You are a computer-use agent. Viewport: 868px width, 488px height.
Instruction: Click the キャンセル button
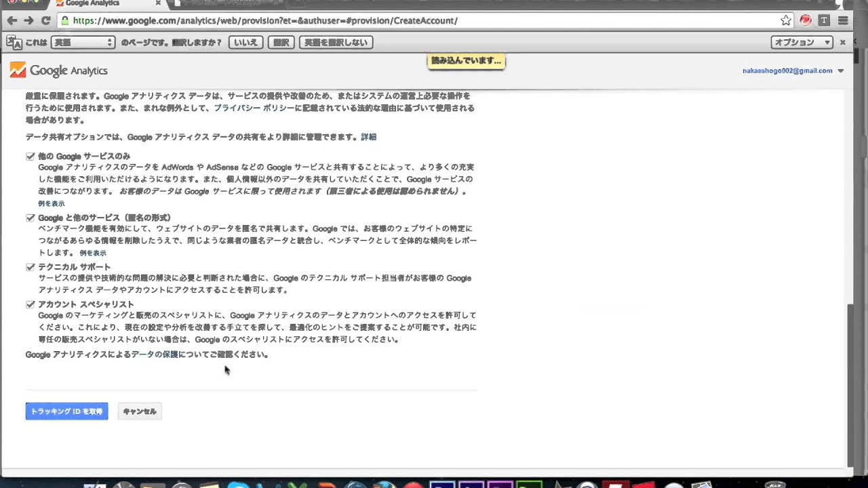[x=140, y=411]
